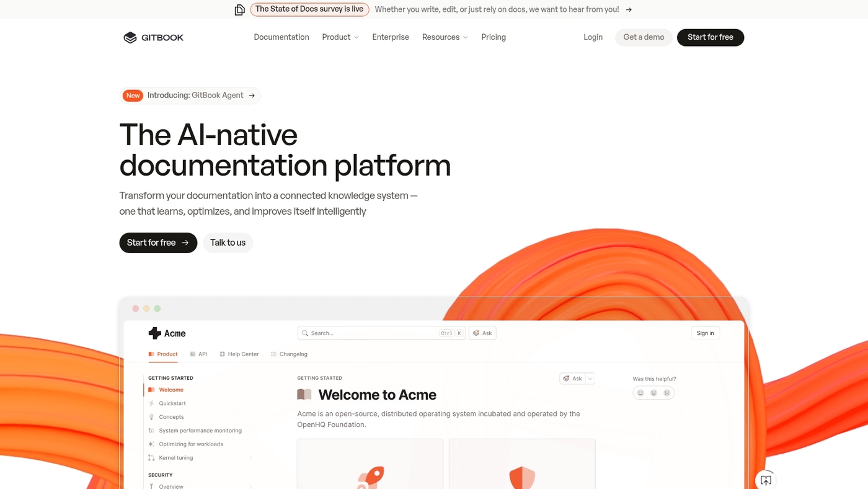The image size is (868, 489).
Task: Expand the Resources dropdown menu
Action: click(x=445, y=37)
